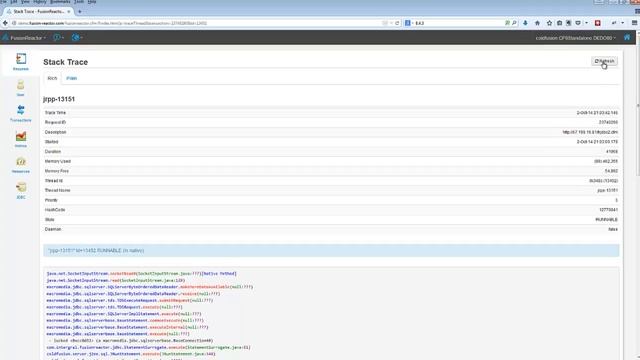Open the FusionReactor dropdown menu
The width and height of the screenshot is (640, 360).
point(23,38)
